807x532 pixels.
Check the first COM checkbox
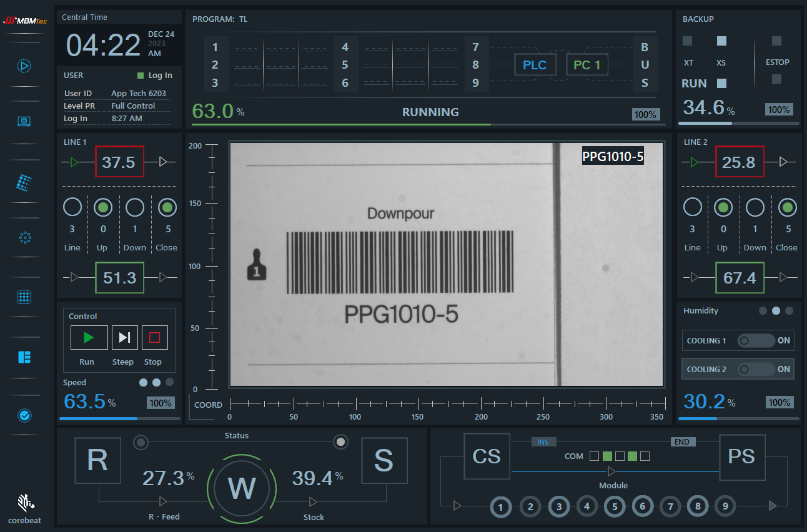(x=595, y=456)
